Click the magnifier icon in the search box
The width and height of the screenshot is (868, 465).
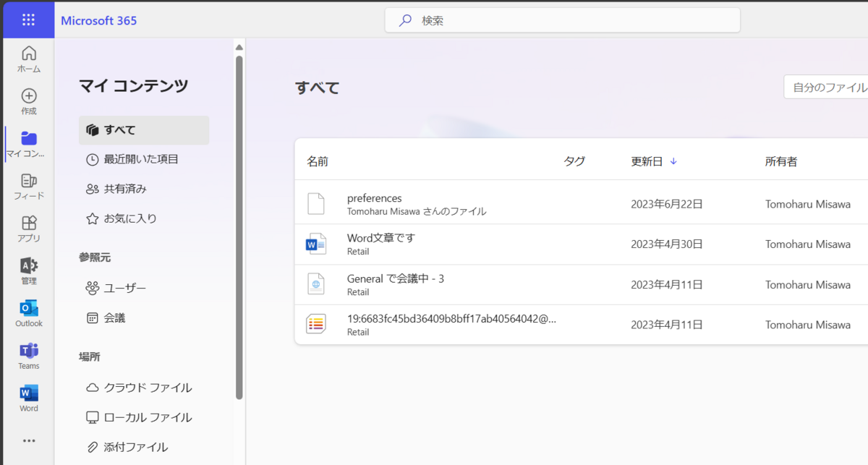point(406,20)
